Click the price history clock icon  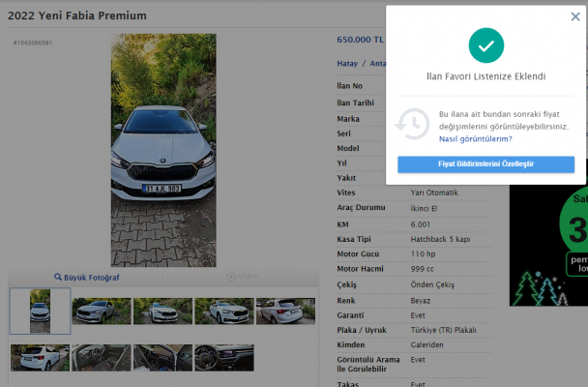pyautogui.click(x=413, y=124)
